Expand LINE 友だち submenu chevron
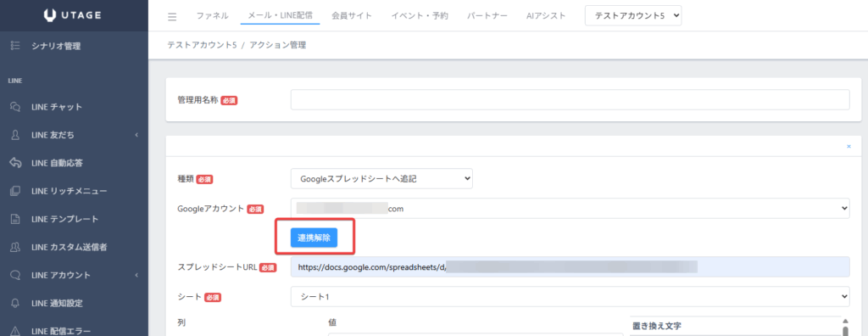The height and width of the screenshot is (336, 868). pyautogui.click(x=136, y=135)
